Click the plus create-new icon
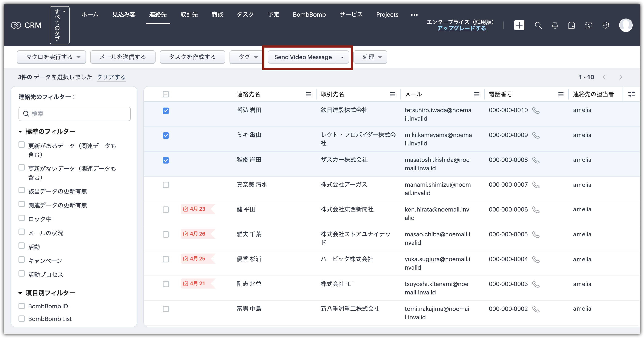 [x=519, y=25]
